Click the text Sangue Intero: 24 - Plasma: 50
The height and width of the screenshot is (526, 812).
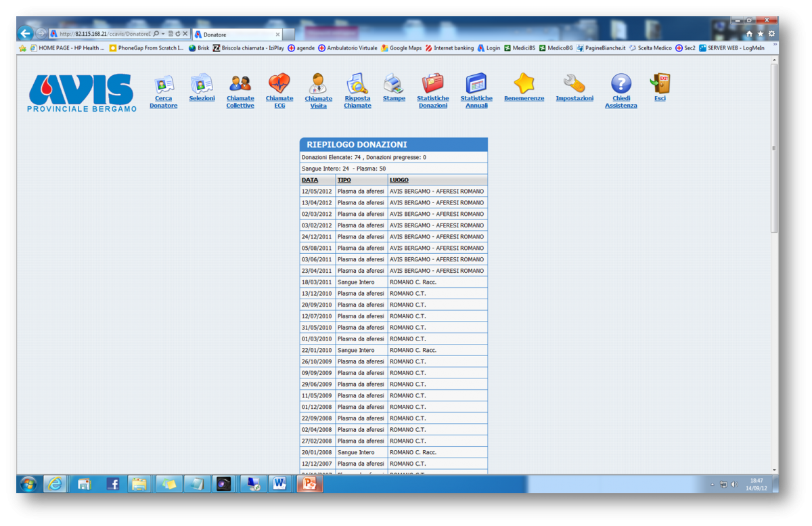pos(344,169)
